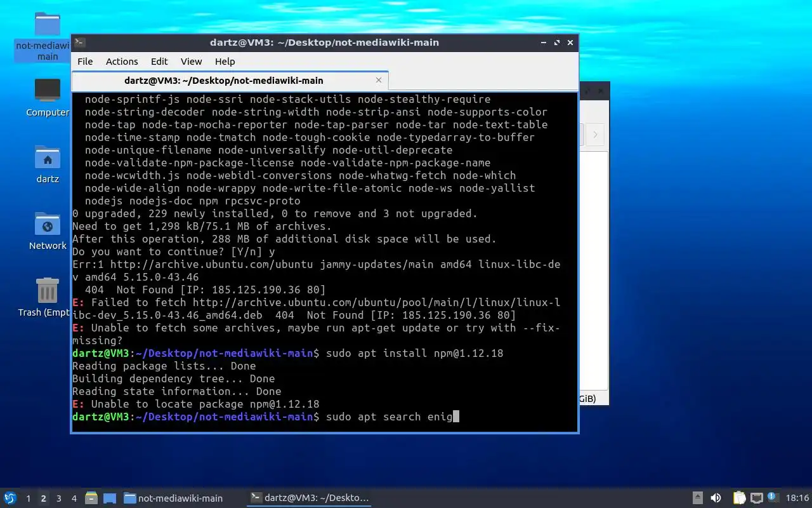The width and height of the screenshot is (812, 508).
Task: Click the '404 Not Found [IP: 185.125.190.36 80]' line
Action: (205, 290)
